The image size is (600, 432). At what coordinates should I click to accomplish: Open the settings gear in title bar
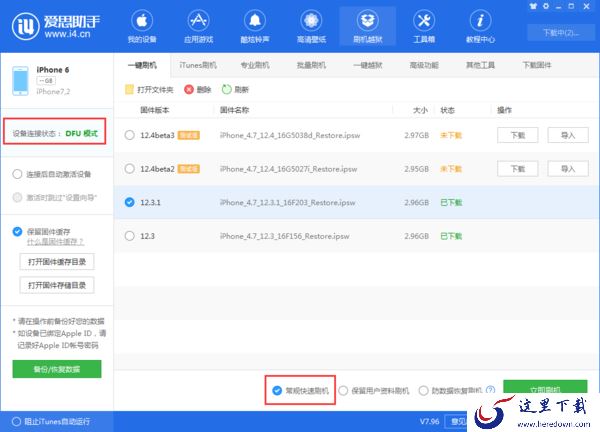pyautogui.click(x=546, y=6)
